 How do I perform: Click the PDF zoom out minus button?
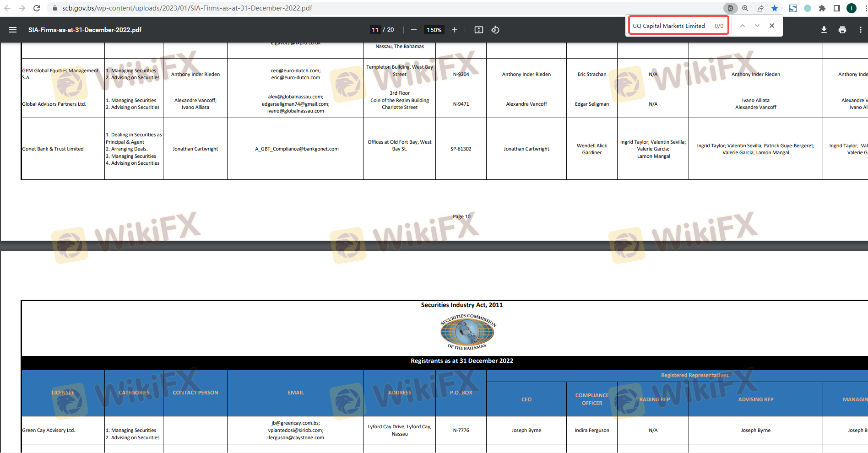tap(414, 30)
